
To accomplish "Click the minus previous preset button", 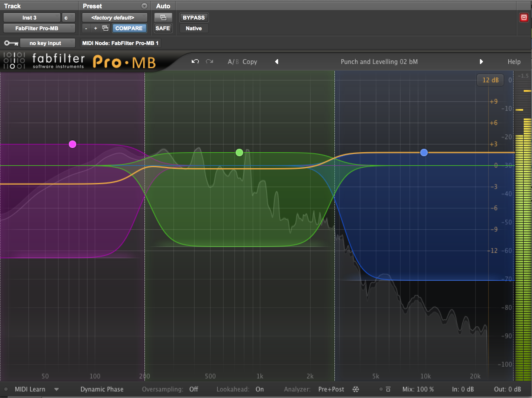I will pyautogui.click(x=86, y=28).
